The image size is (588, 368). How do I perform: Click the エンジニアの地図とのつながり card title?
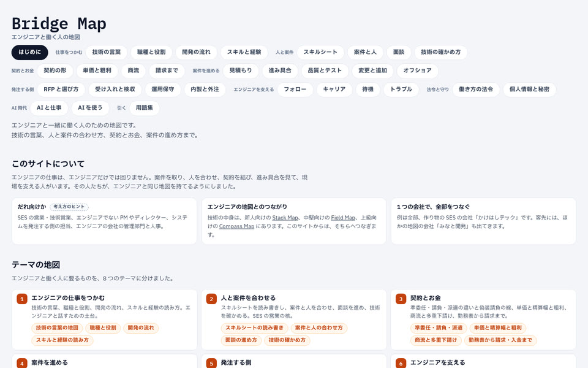[x=247, y=207]
